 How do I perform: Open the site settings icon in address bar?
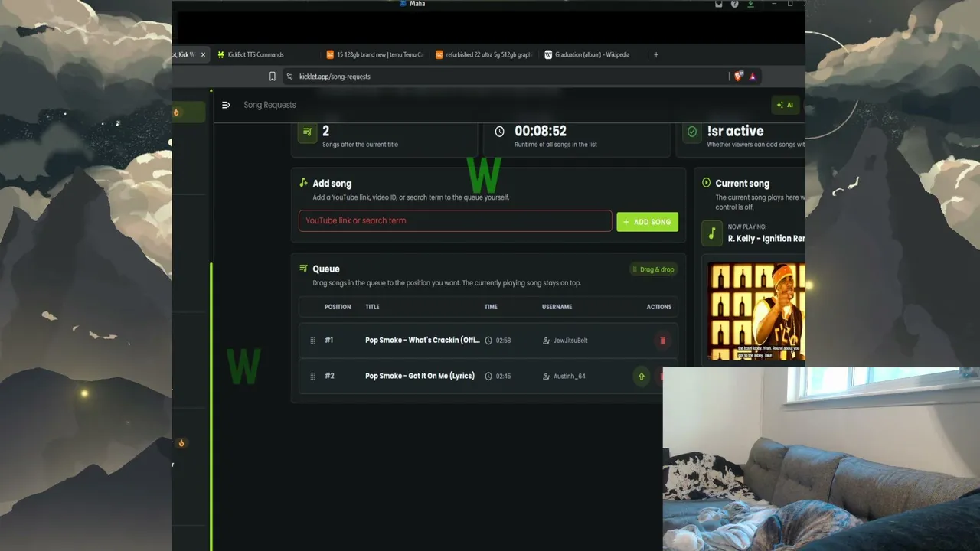(289, 77)
